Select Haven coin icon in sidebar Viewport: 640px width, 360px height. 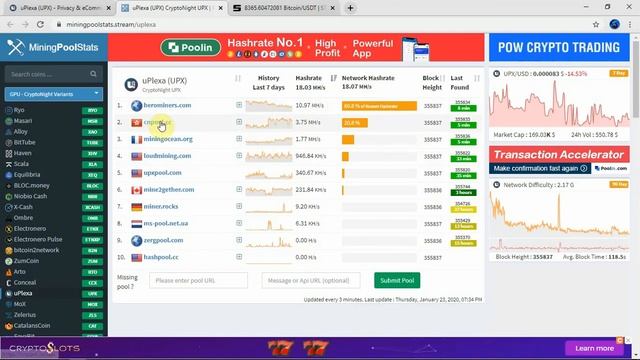click(x=9, y=153)
